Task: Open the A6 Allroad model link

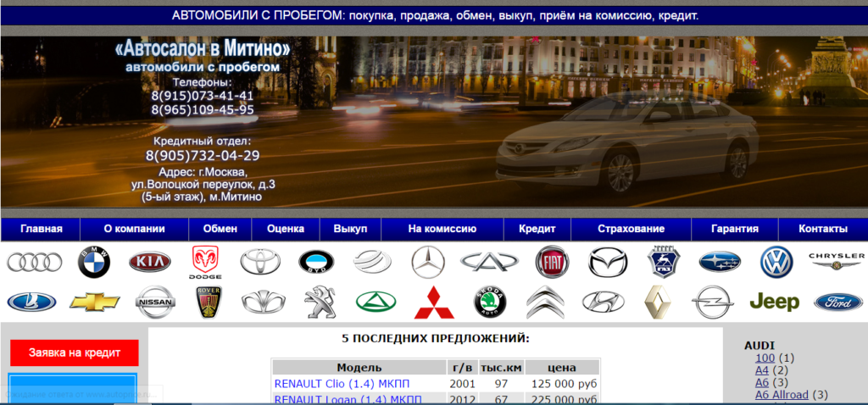Action: click(782, 395)
